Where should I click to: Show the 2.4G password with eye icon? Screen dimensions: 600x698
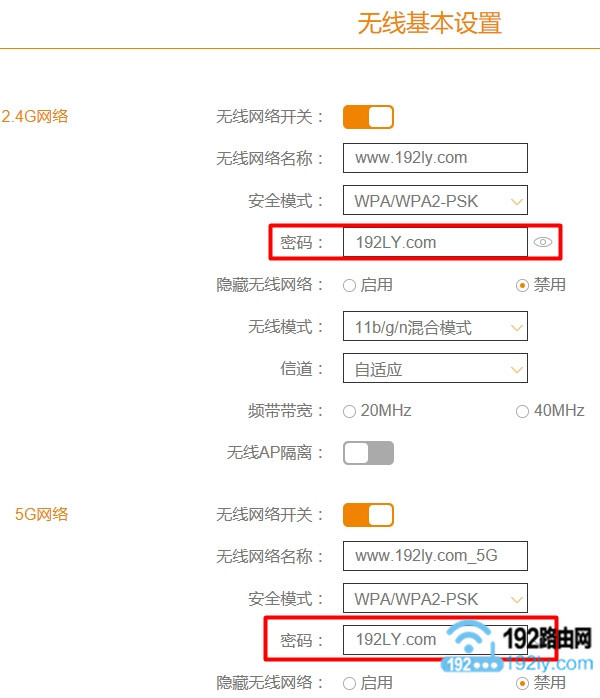pyautogui.click(x=543, y=242)
